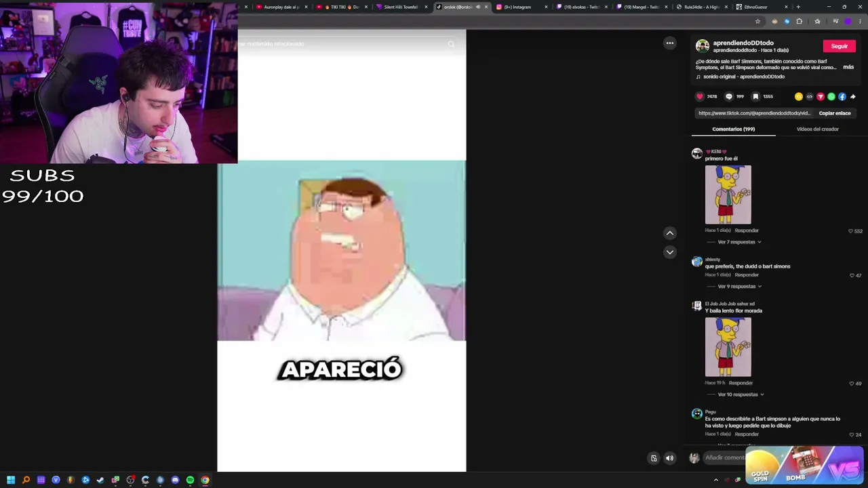
Task: Open comments via the speech bubble icon
Action: [x=729, y=96]
